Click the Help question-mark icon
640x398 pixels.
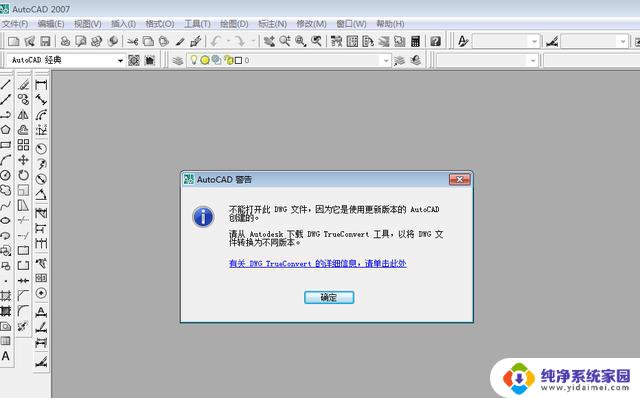[435, 41]
